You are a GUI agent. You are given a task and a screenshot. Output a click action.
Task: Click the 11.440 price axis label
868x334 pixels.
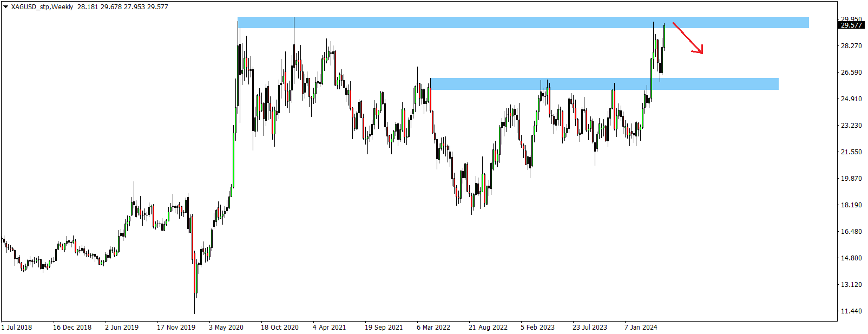point(851,311)
